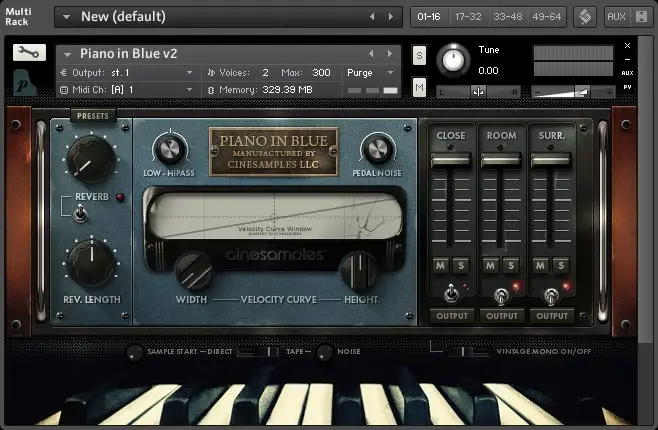Open the Piano in Blue v2 instrument dropdown

(x=67, y=54)
